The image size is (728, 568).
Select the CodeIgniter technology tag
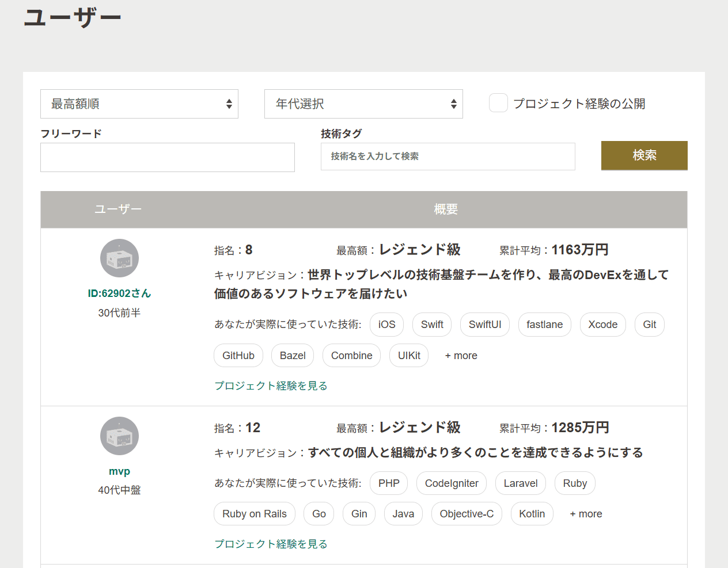click(452, 483)
